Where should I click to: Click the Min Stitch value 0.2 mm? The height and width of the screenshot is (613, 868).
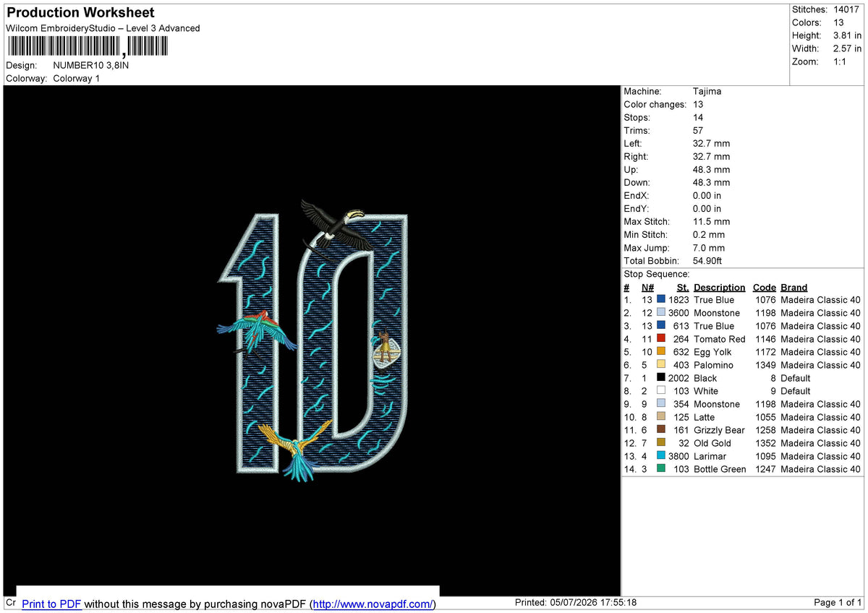pos(709,234)
